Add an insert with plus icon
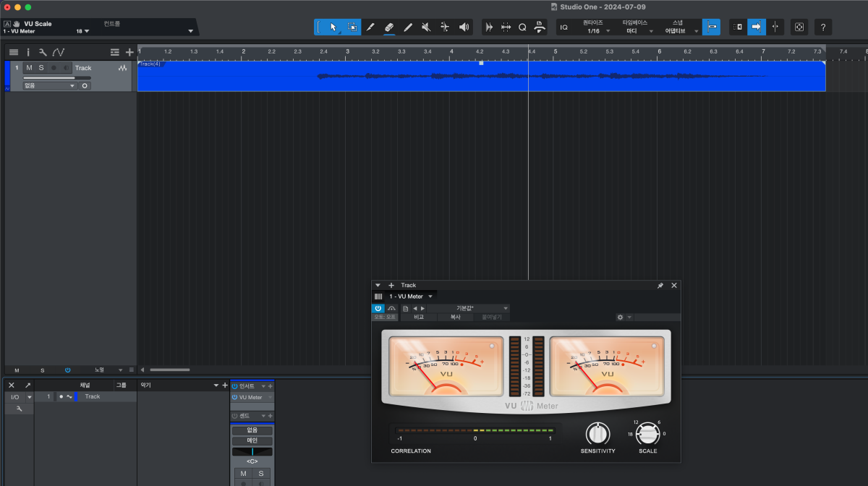 (x=271, y=386)
